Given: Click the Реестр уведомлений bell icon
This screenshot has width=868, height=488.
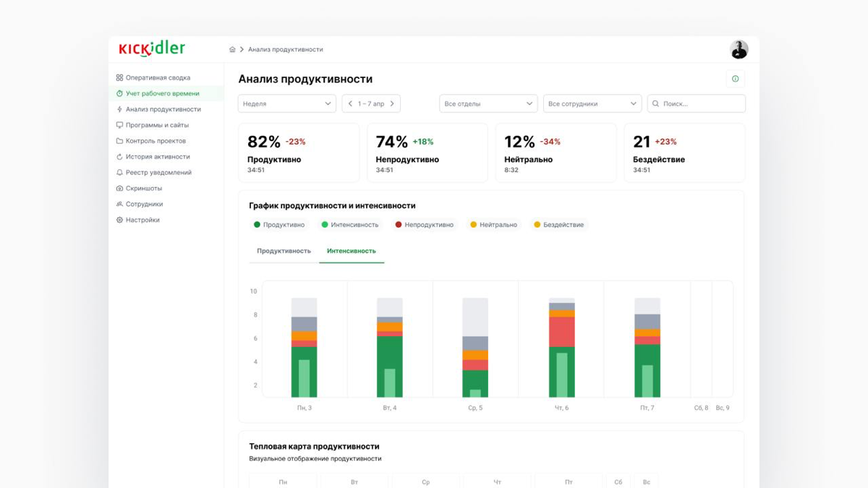Looking at the screenshot, I should pos(119,173).
